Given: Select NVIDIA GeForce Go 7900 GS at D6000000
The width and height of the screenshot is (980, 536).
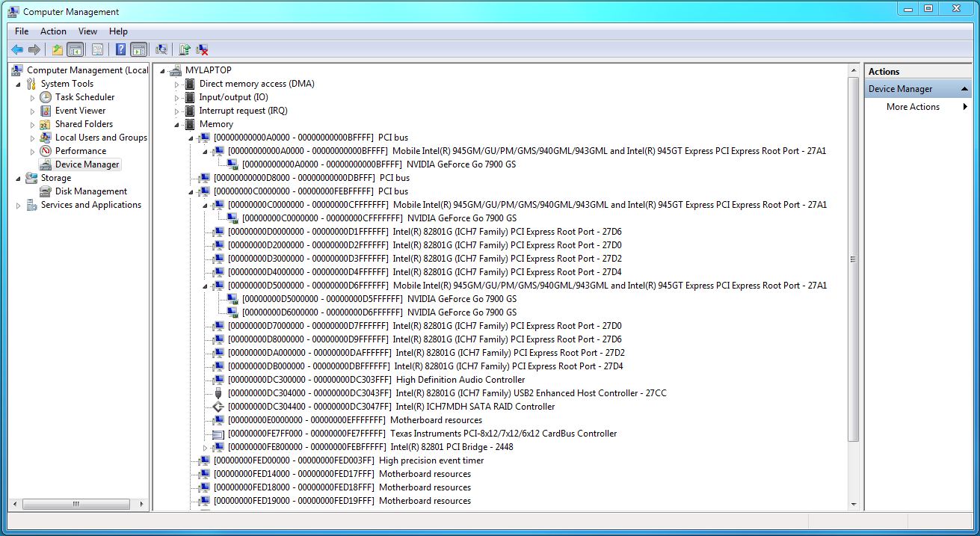Looking at the screenshot, I should point(379,312).
